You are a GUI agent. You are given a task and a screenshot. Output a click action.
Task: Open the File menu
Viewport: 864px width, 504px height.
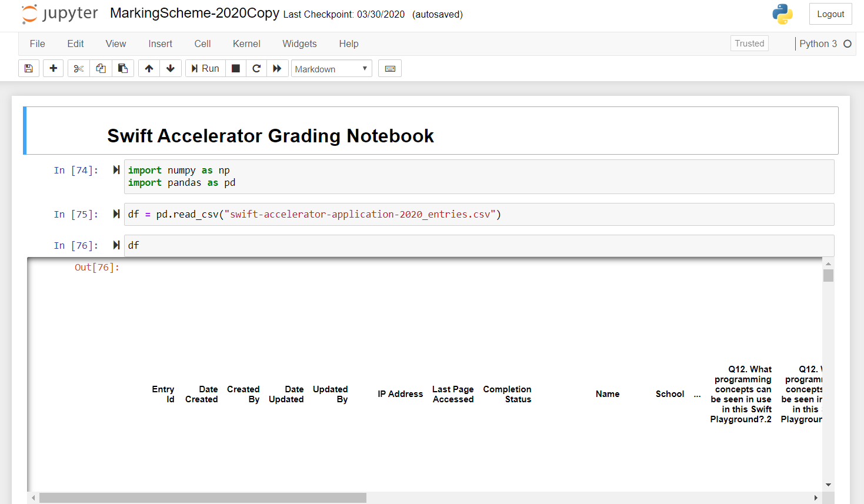[x=37, y=44]
